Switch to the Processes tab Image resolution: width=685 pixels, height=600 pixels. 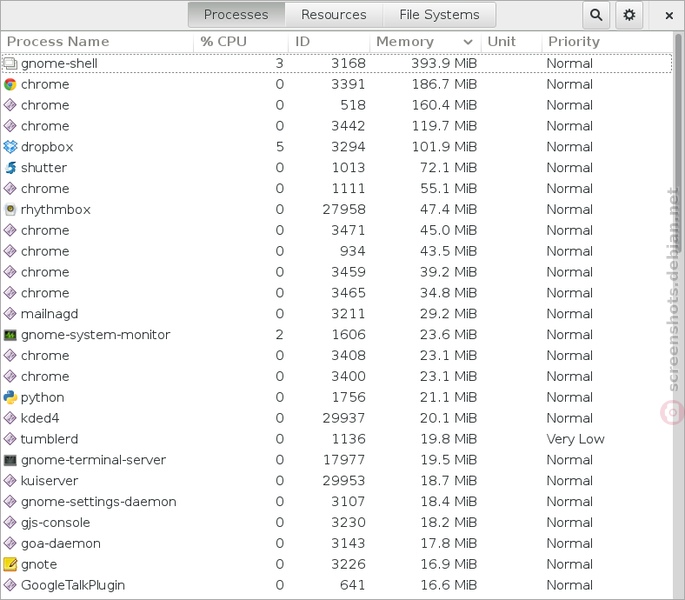236,15
